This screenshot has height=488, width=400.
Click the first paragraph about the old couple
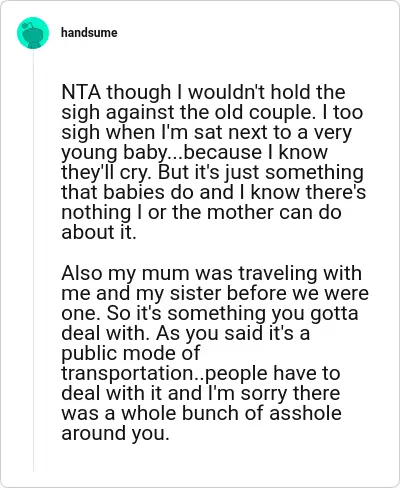214,162
